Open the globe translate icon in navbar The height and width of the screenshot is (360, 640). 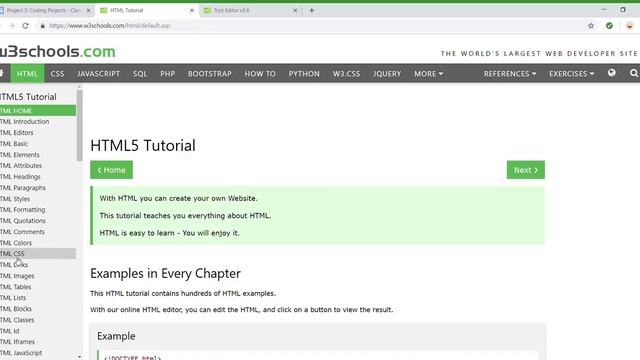tap(611, 73)
